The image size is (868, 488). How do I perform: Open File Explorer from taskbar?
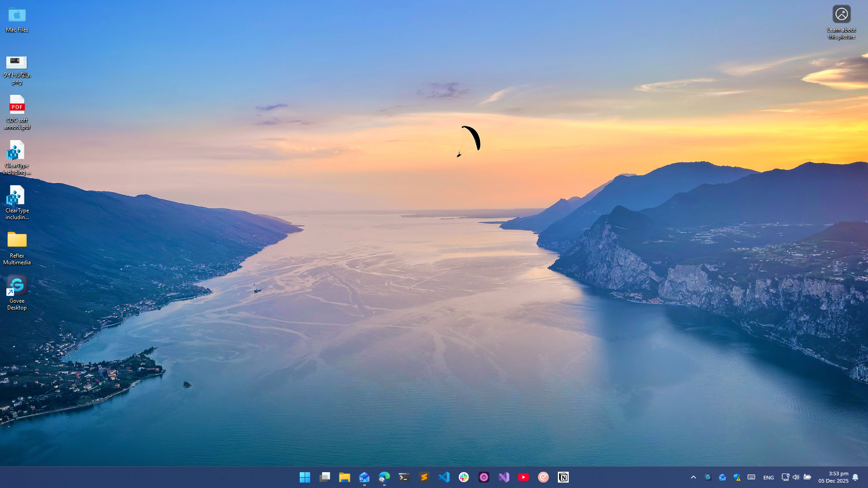[x=344, y=477]
